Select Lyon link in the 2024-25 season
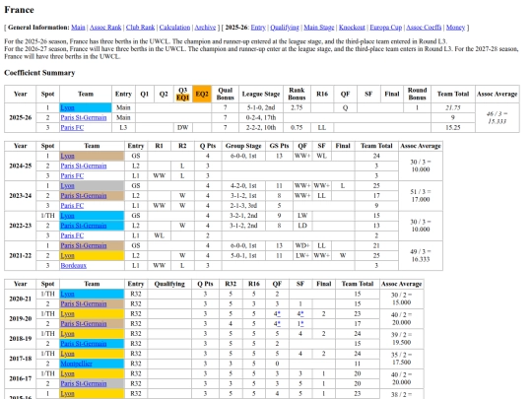The image size is (532, 399). pyautogui.click(x=67, y=156)
